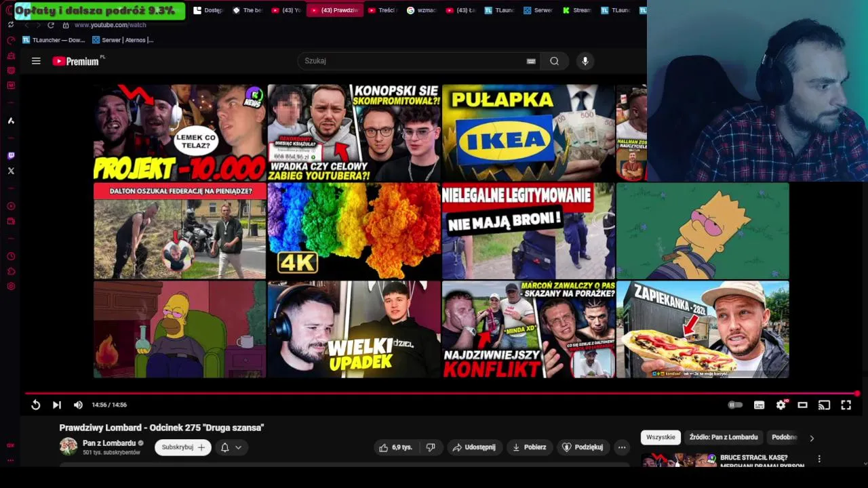Show more filter chips with the right arrow
The image size is (868, 488).
[812, 438]
